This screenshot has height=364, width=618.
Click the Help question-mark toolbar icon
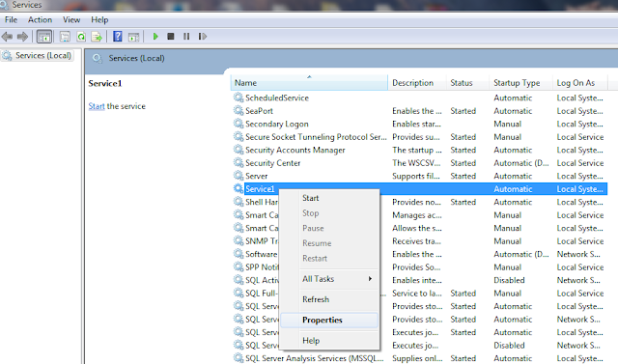118,37
